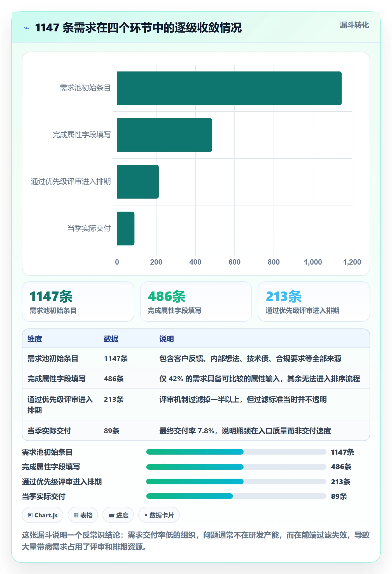Click the lightning icon beside the title

pos(27,28)
